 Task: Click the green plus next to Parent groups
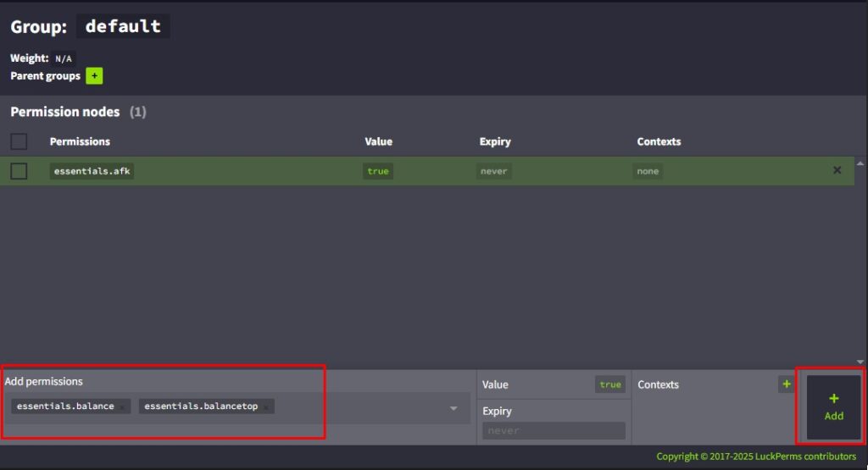(94, 76)
